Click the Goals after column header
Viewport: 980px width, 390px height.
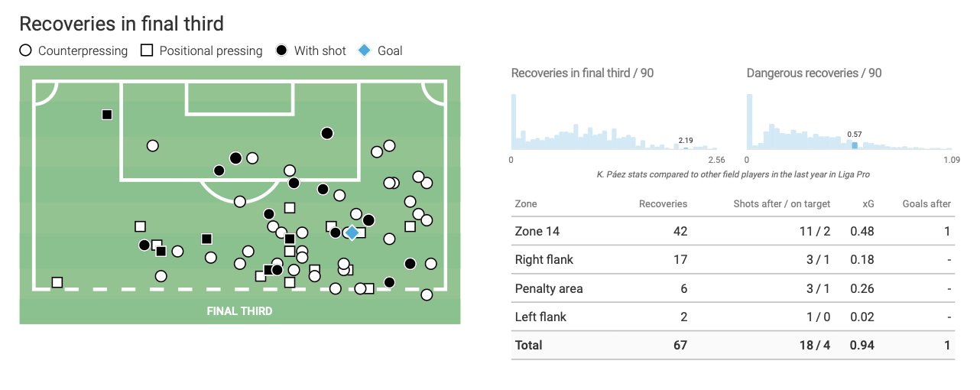[x=926, y=204]
